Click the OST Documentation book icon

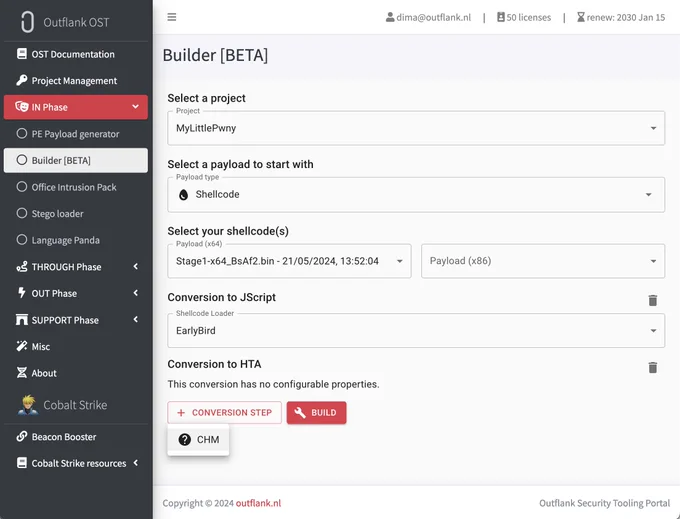click(21, 54)
